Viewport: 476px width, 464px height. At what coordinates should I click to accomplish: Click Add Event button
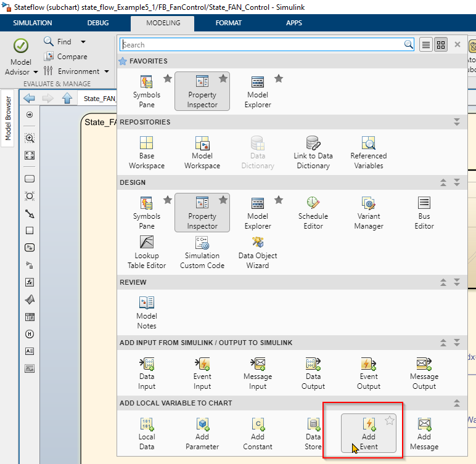[x=369, y=433]
